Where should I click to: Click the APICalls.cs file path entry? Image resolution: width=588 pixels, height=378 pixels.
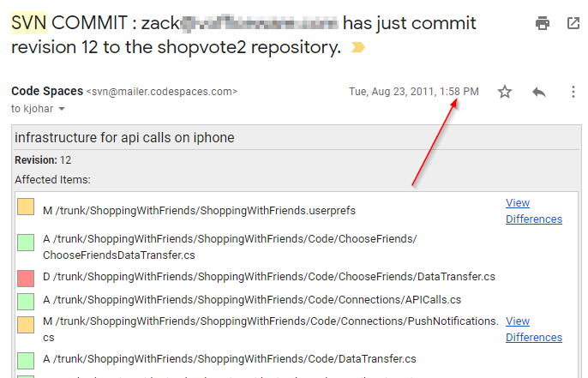pyautogui.click(x=252, y=300)
